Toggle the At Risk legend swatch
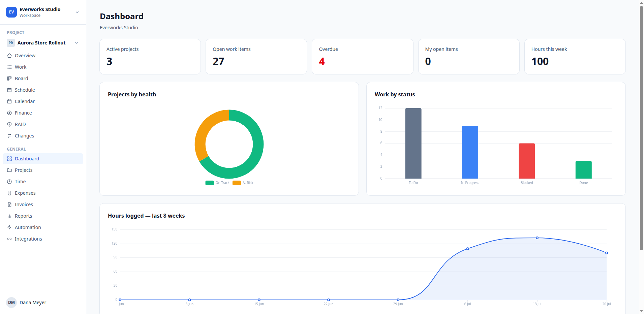 [237, 183]
